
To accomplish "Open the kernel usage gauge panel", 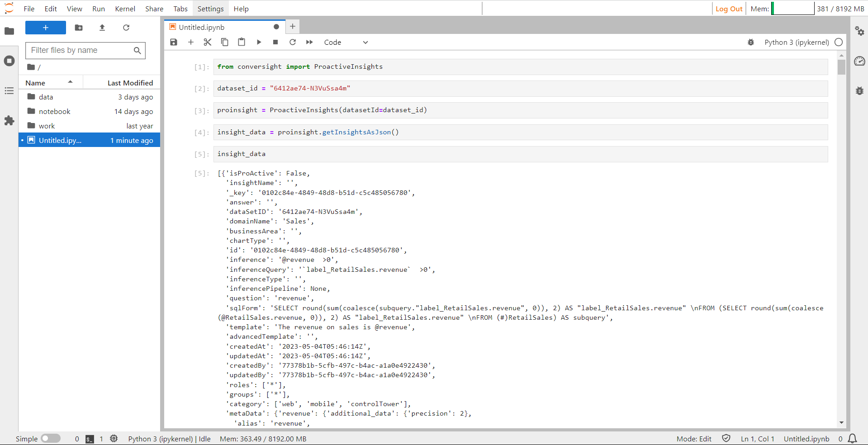I will (859, 61).
